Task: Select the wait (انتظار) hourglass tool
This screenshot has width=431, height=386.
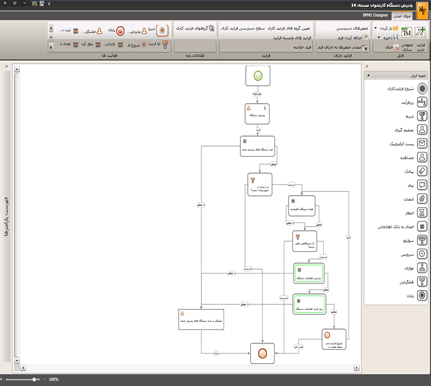Action: 422,212
